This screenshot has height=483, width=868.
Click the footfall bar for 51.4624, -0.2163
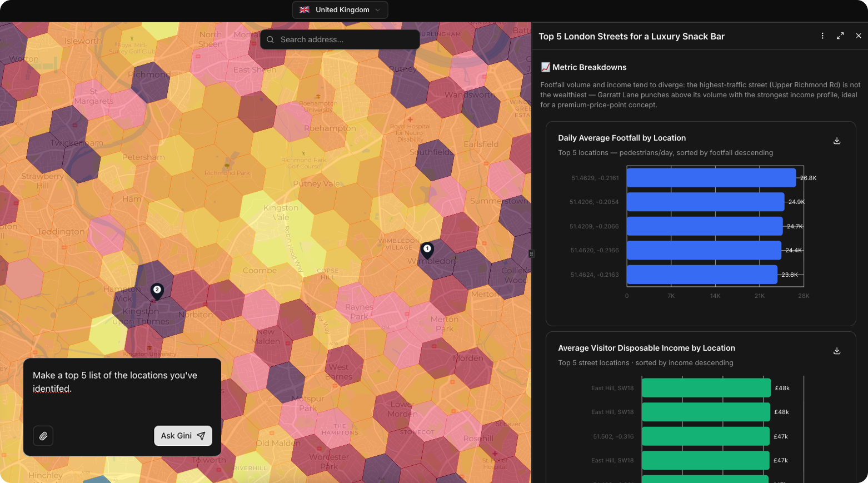click(x=702, y=275)
